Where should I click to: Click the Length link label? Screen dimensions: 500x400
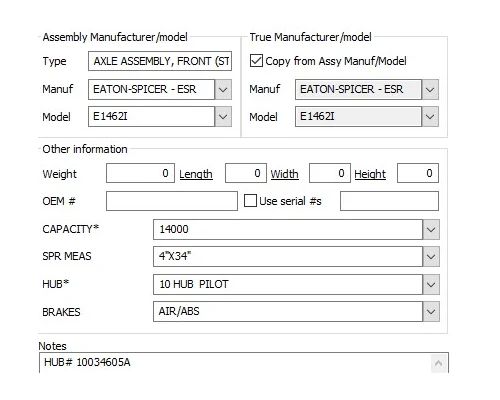196,174
